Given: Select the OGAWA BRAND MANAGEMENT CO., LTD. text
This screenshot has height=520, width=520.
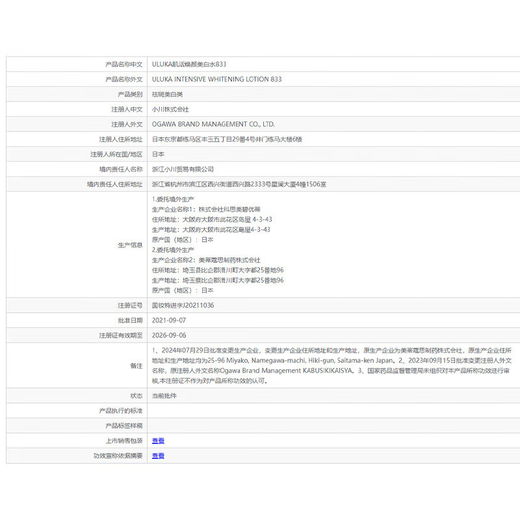Looking at the screenshot, I should pyautogui.click(x=213, y=124).
